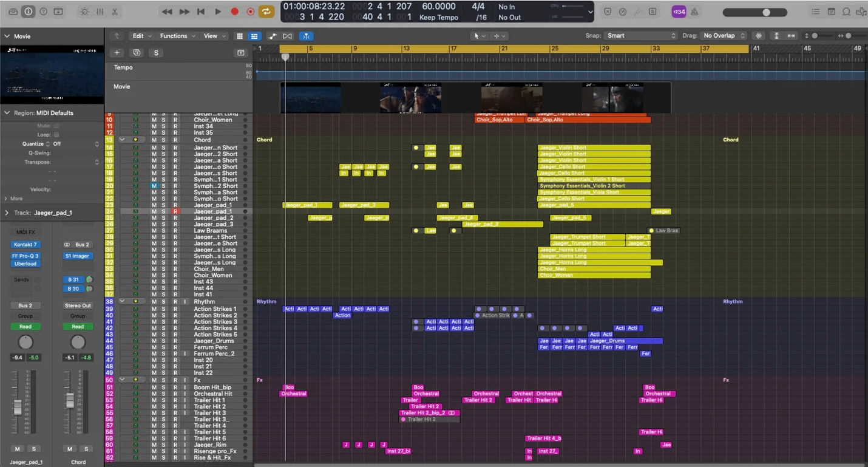
Task: Collapse Region MIDI Defaults section
Action: click(7, 113)
